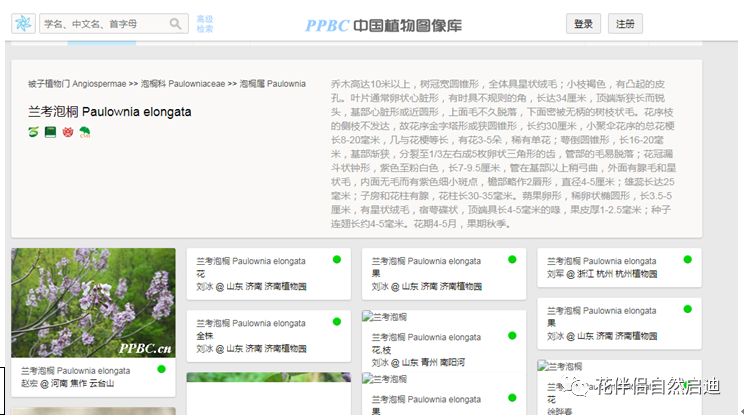Open the 高级检索 advanced search link
This screenshot has height=418, width=744.
point(205,24)
